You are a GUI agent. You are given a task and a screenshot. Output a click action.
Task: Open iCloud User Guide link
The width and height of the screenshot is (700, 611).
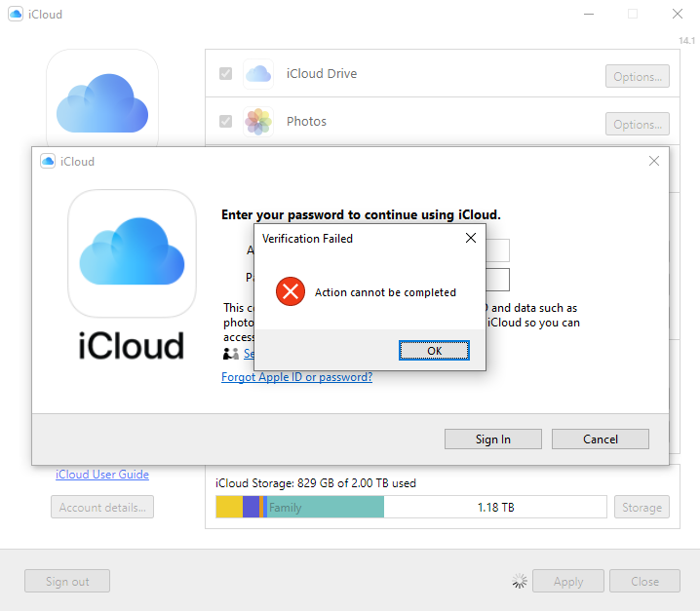click(x=102, y=474)
